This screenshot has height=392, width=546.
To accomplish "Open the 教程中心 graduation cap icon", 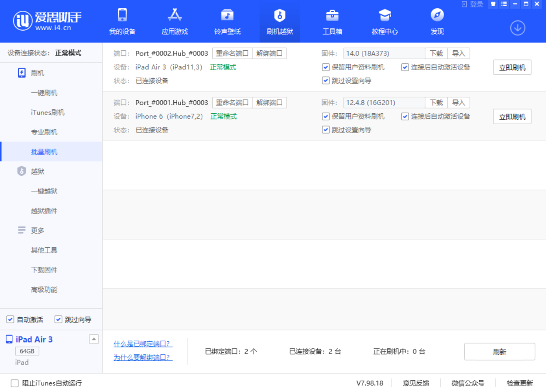I will tap(385, 15).
